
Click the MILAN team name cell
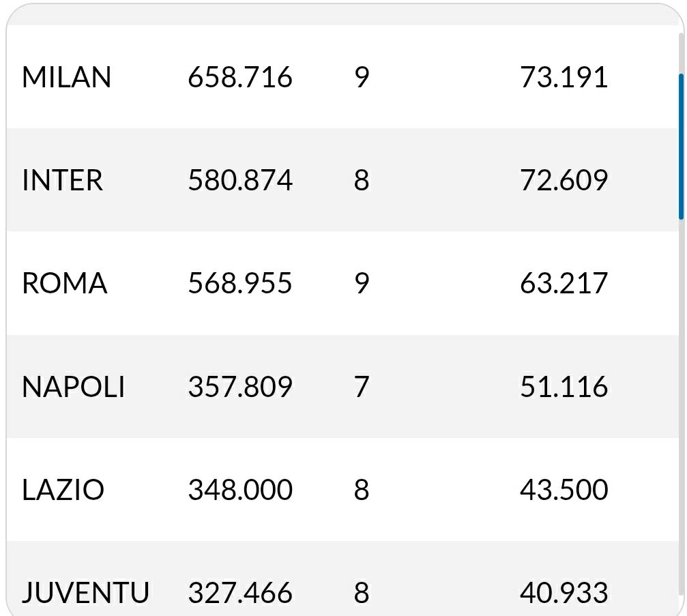click(66, 77)
